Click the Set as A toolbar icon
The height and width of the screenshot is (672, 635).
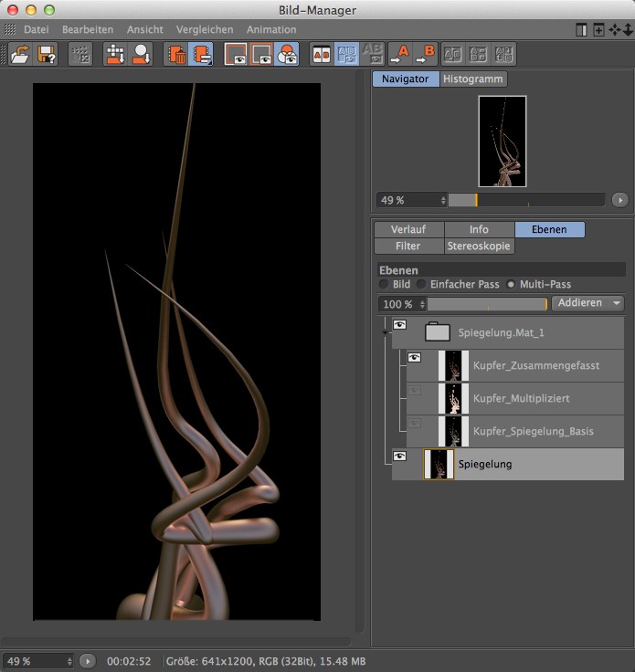[401, 55]
